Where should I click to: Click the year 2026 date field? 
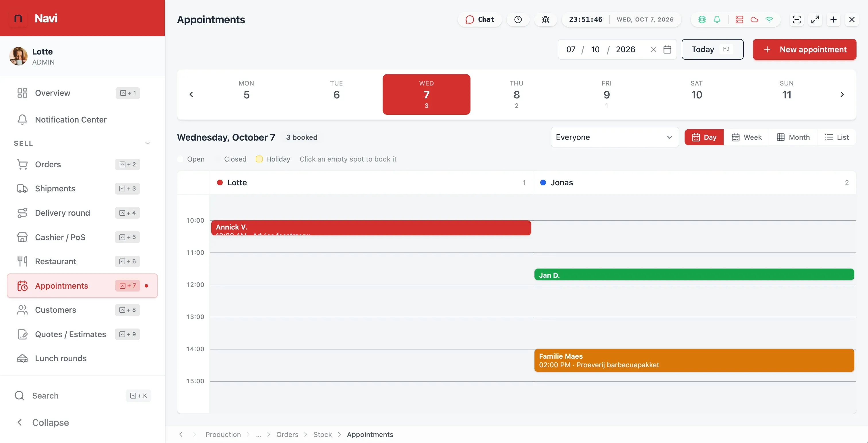point(625,50)
